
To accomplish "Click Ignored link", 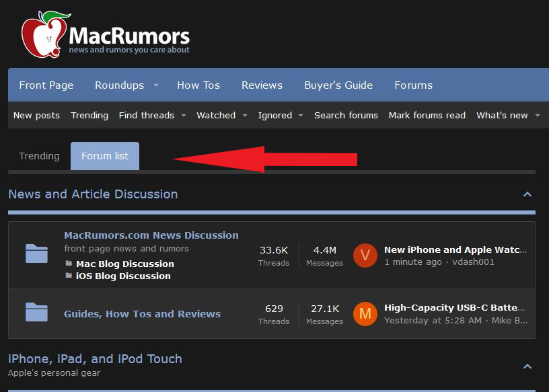I will [x=275, y=115].
